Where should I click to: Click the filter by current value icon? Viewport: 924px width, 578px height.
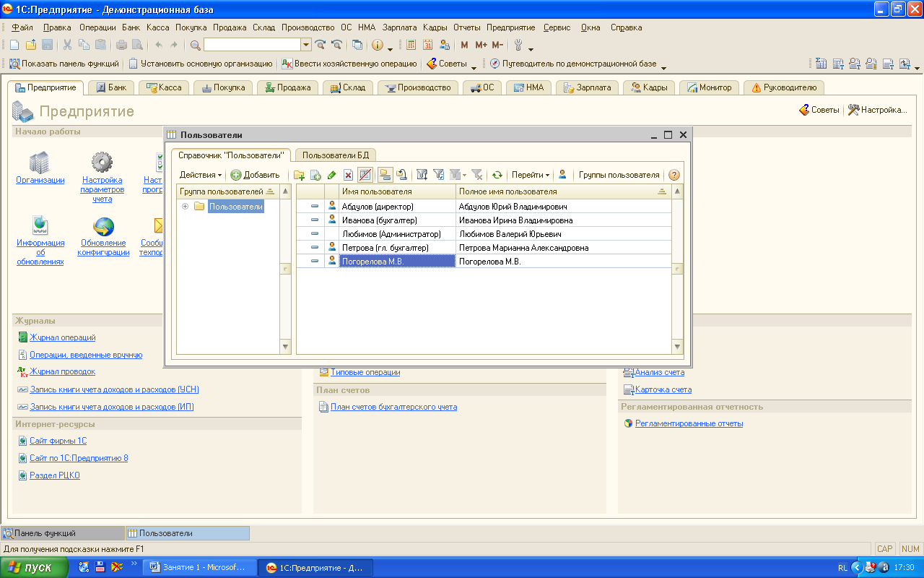439,175
